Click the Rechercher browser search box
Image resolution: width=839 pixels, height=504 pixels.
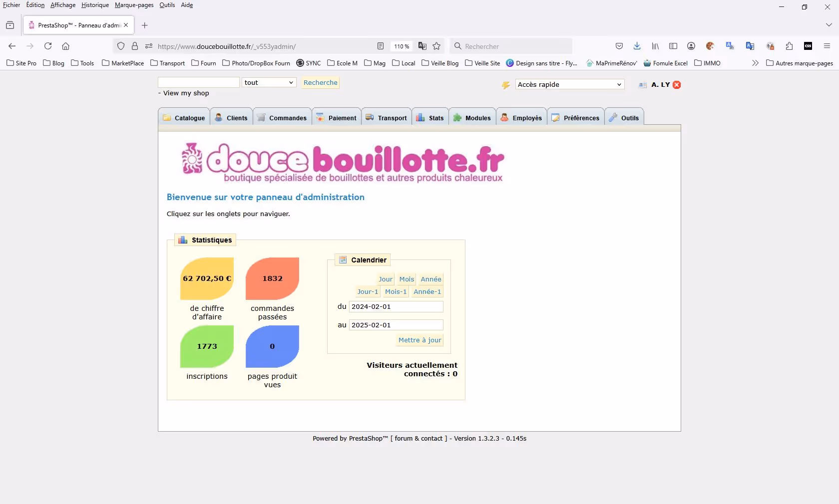click(x=511, y=46)
